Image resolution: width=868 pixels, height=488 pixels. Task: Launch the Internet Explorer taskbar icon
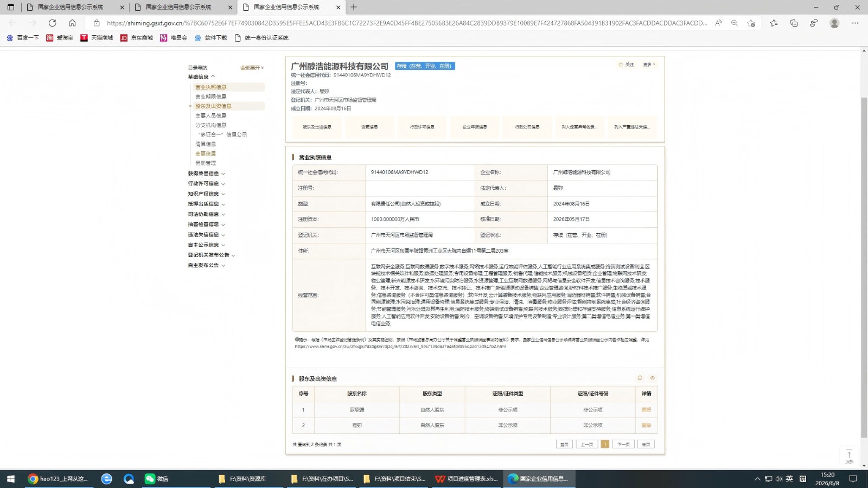pos(107,479)
